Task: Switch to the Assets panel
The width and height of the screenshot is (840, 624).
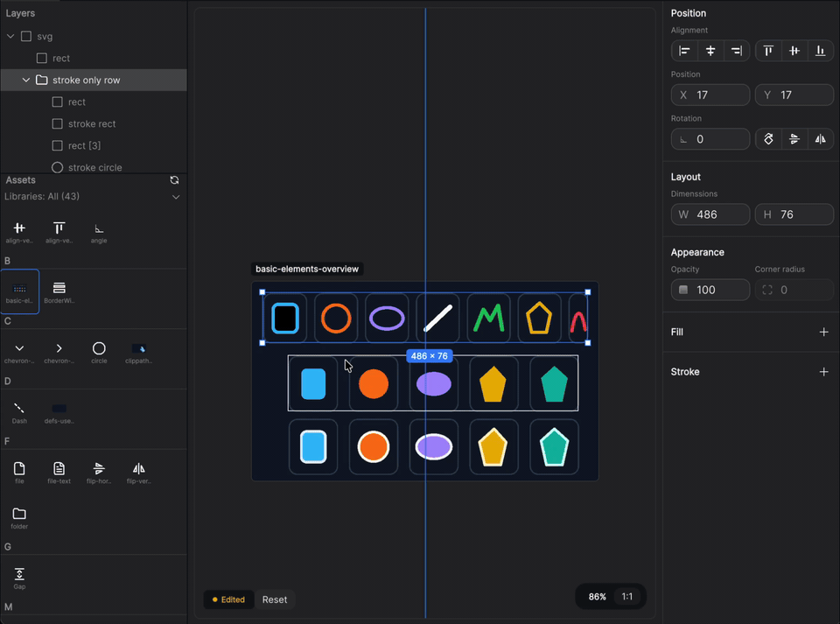Action: [x=19, y=179]
